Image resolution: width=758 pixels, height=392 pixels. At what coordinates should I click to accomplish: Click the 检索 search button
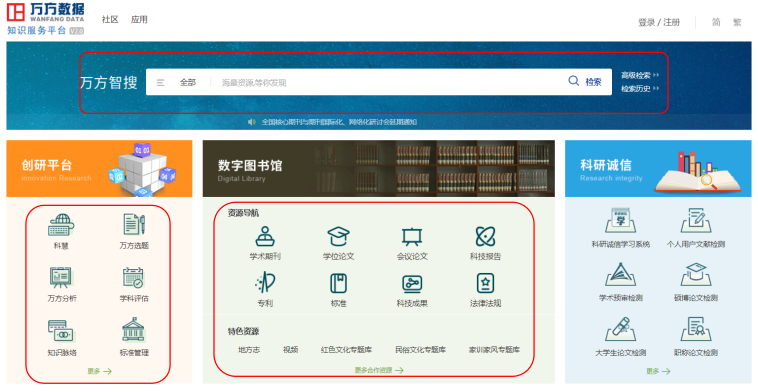[585, 82]
